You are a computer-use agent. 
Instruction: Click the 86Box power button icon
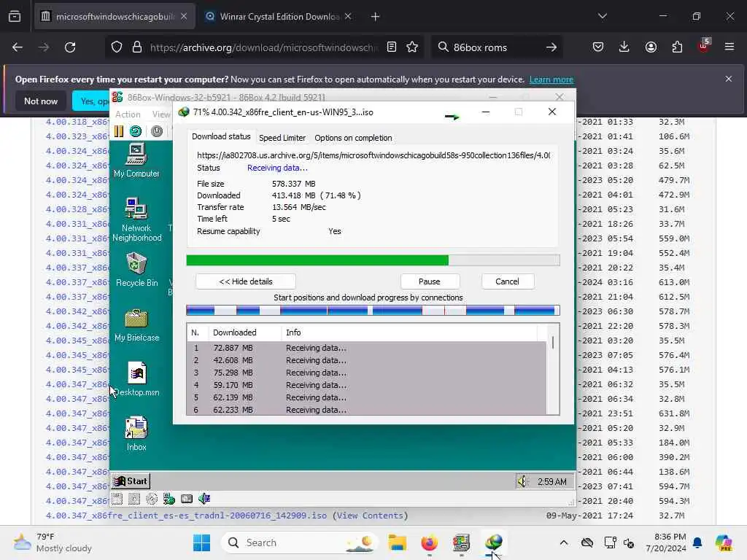coord(157,131)
